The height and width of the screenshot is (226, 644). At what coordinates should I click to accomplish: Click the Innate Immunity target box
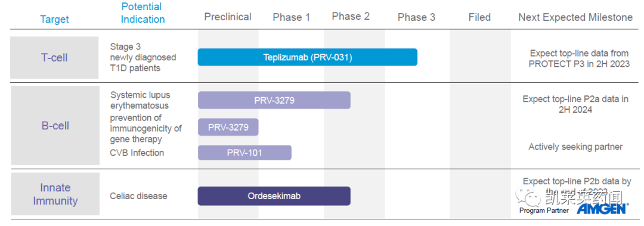tap(55, 194)
